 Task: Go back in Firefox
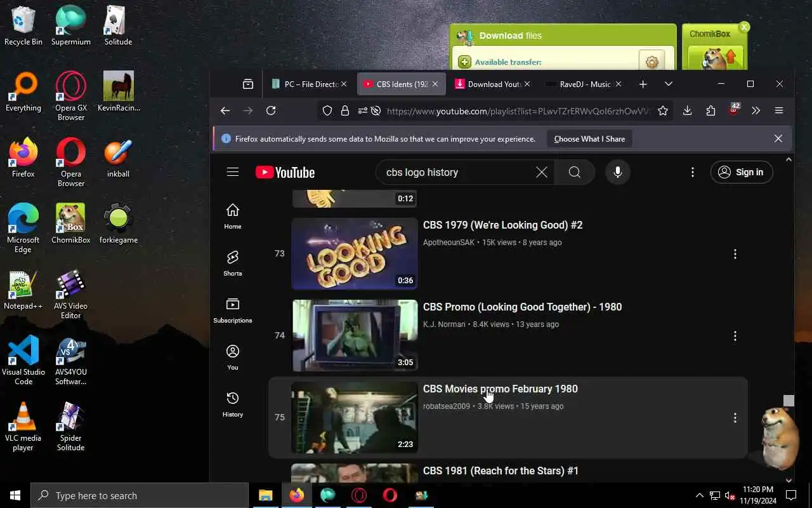(225, 110)
